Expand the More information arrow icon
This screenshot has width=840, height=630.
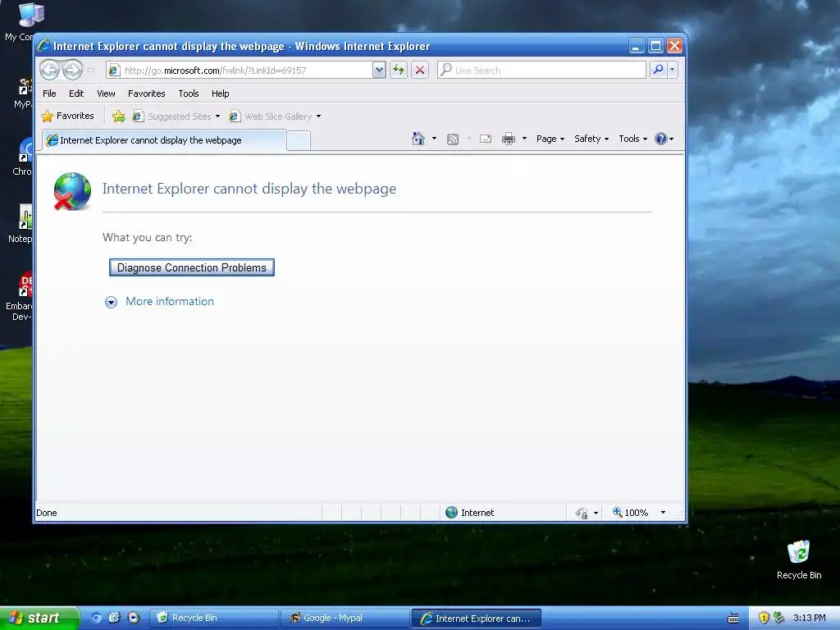111,302
